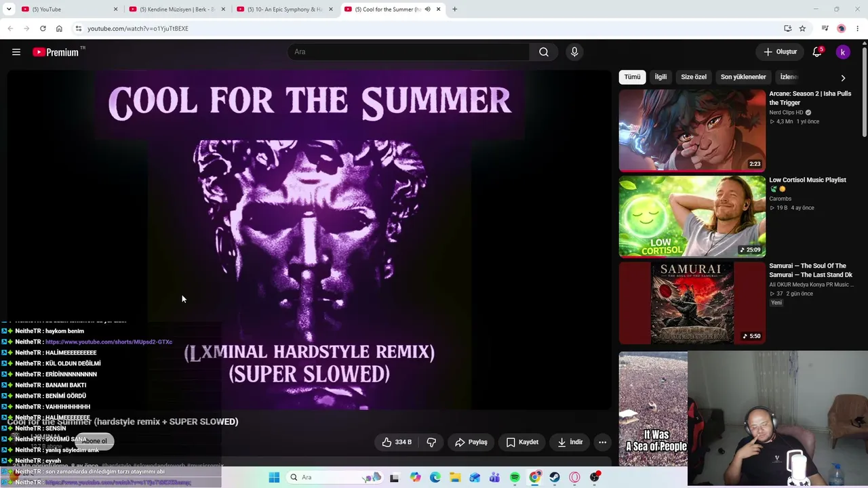Open the Nerd Clips HD channel
Image resolution: width=868 pixels, height=488 pixels.
(786, 113)
